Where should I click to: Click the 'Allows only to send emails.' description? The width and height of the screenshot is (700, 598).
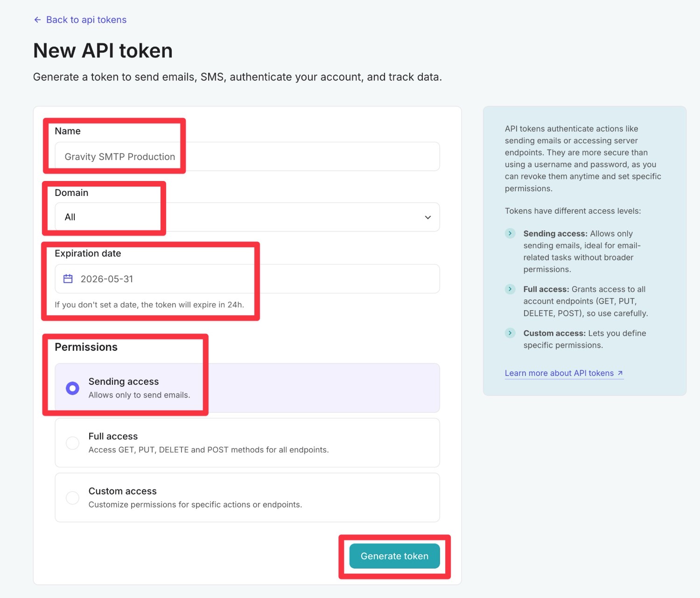click(x=140, y=395)
